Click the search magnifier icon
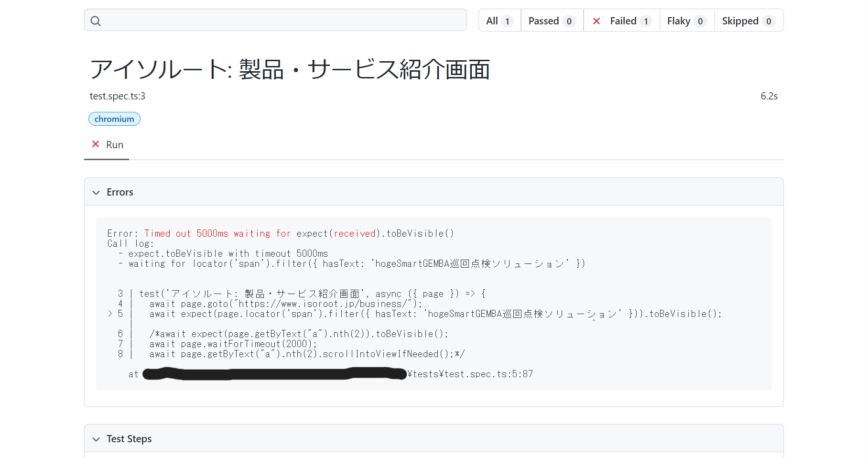 click(x=96, y=21)
